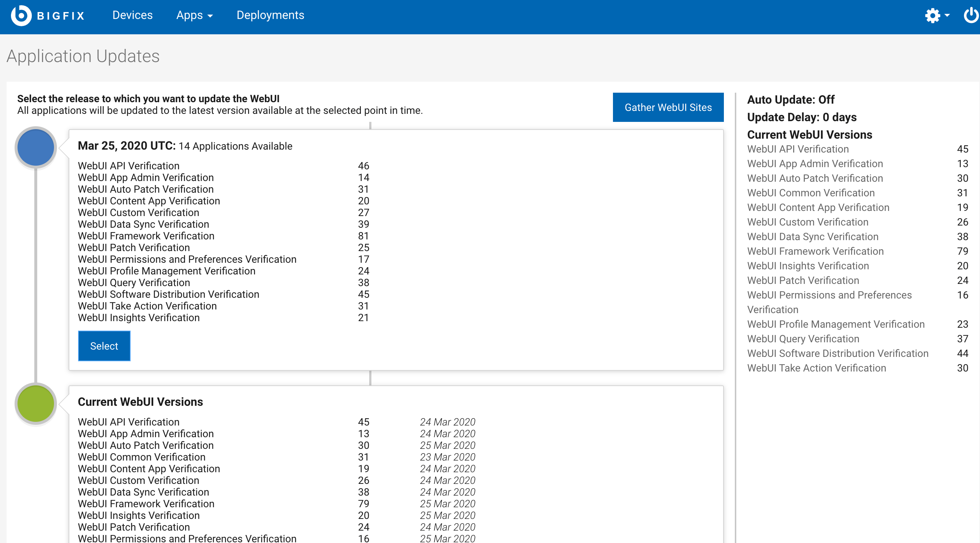Navigate to the Deployments page
The image size is (980, 543).
[x=270, y=15]
